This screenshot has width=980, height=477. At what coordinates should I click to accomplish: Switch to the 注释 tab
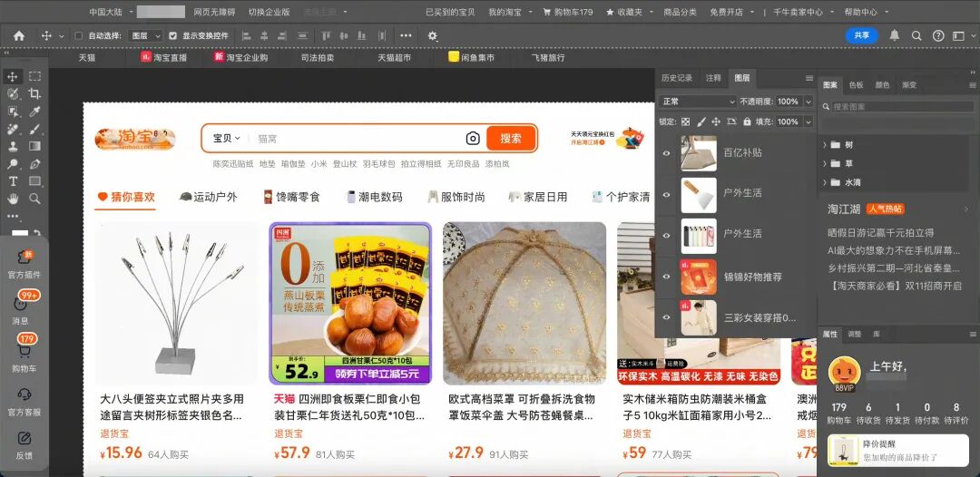[x=713, y=78]
